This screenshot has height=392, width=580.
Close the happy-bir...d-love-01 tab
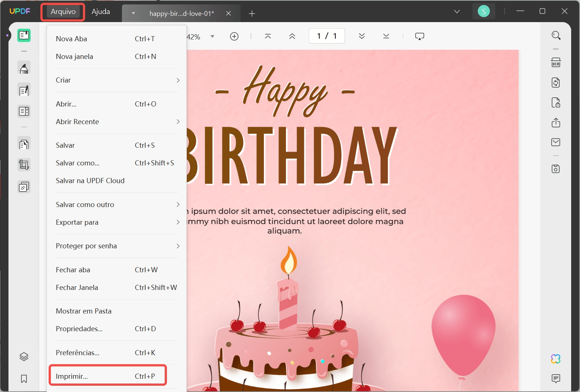coord(228,13)
